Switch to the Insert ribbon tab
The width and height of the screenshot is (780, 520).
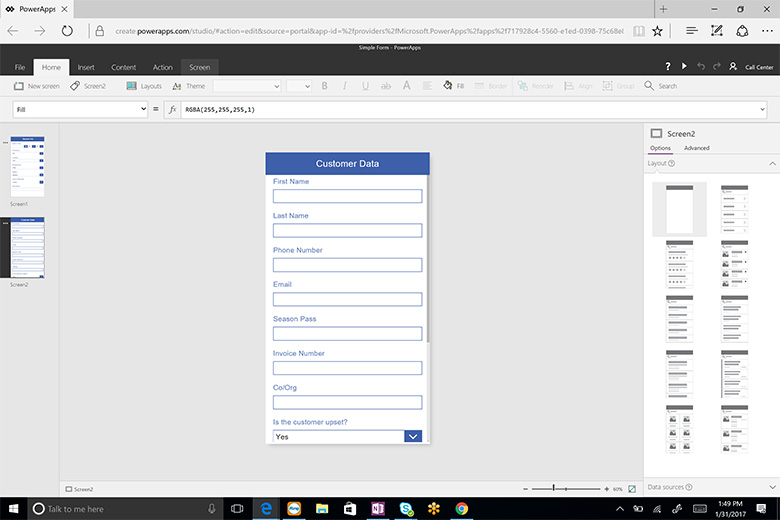86,67
